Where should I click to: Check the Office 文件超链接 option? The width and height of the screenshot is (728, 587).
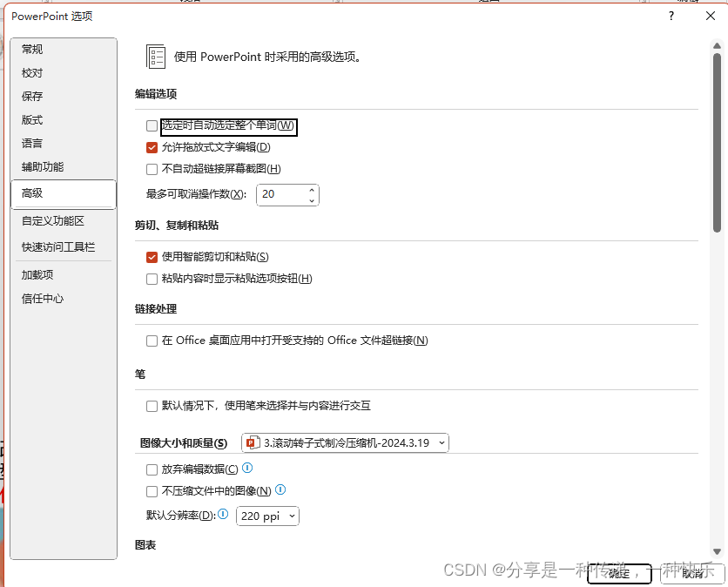152,341
